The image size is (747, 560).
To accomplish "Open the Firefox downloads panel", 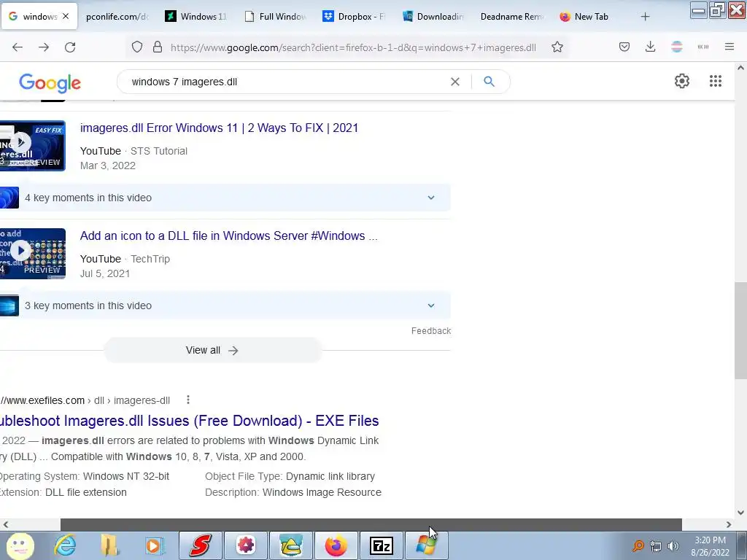I will [x=650, y=47].
